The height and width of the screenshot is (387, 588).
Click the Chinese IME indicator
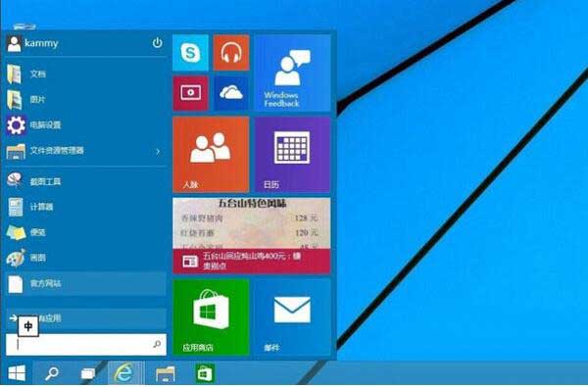28,326
